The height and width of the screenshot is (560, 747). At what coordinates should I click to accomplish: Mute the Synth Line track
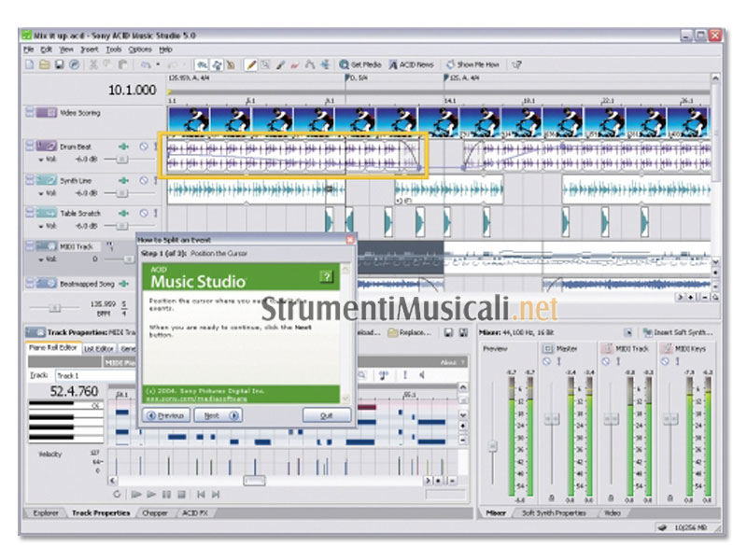(143, 180)
